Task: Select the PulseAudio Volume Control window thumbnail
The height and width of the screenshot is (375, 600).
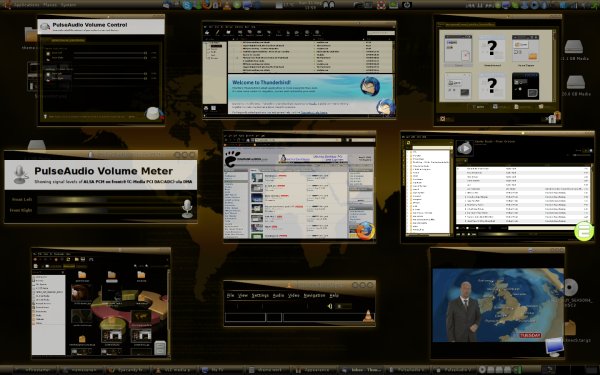Action: click(101, 71)
